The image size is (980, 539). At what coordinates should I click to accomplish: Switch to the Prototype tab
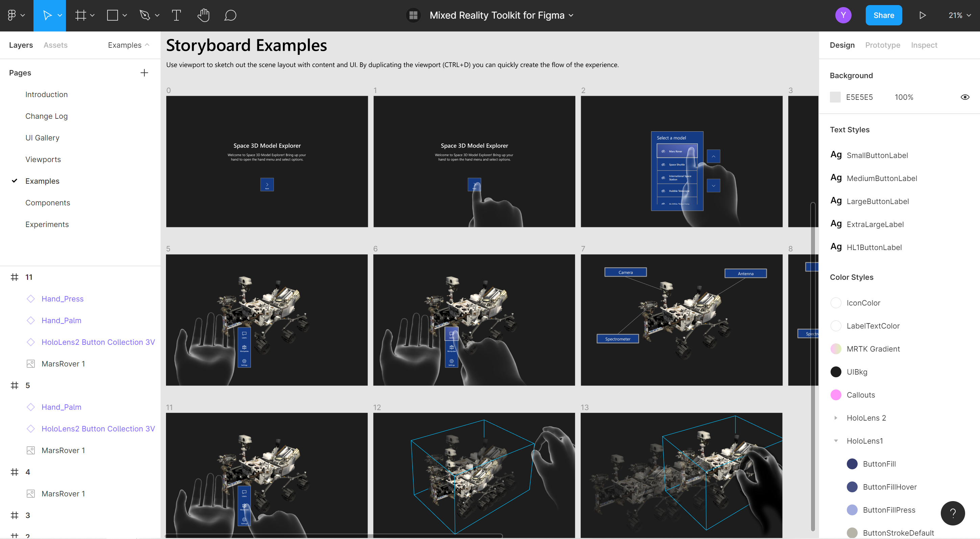coord(883,44)
